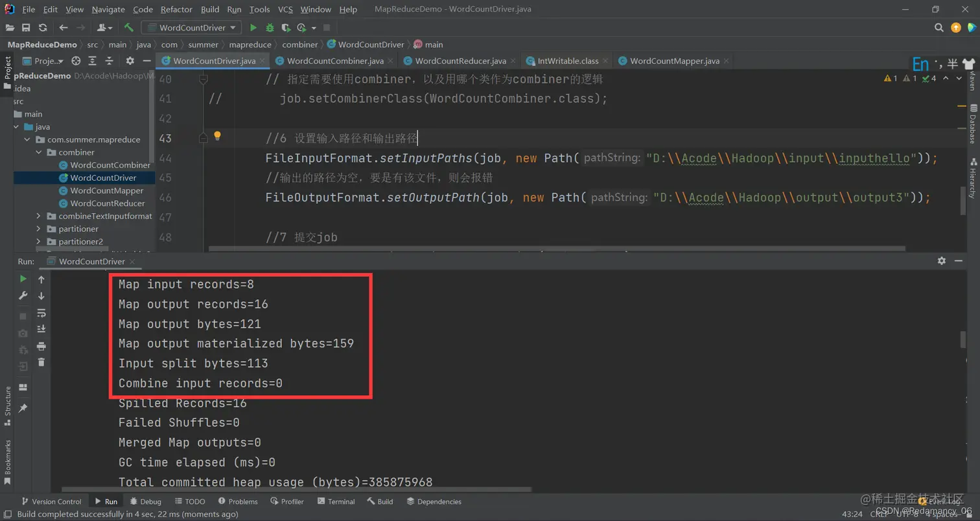Open the Dependencies tool window
The image size is (980, 521).
point(434,502)
